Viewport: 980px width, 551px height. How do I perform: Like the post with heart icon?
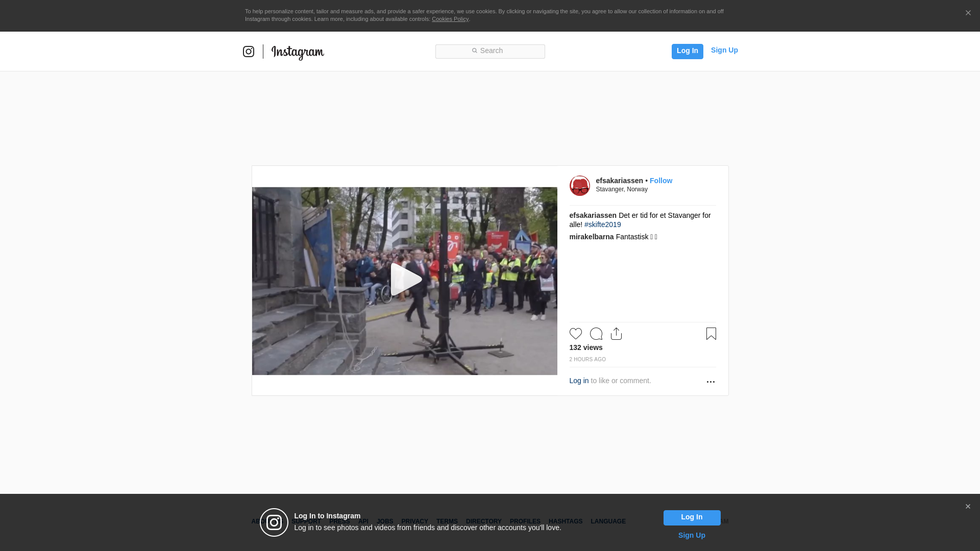click(x=575, y=334)
